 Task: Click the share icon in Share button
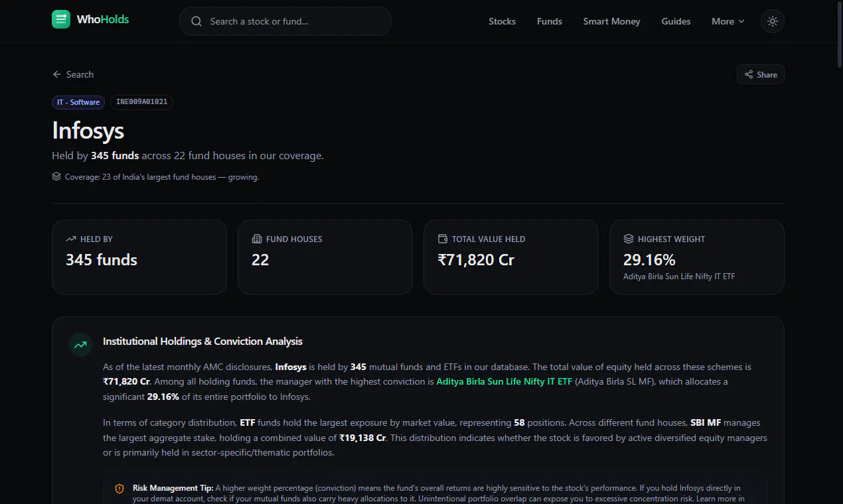[749, 74]
